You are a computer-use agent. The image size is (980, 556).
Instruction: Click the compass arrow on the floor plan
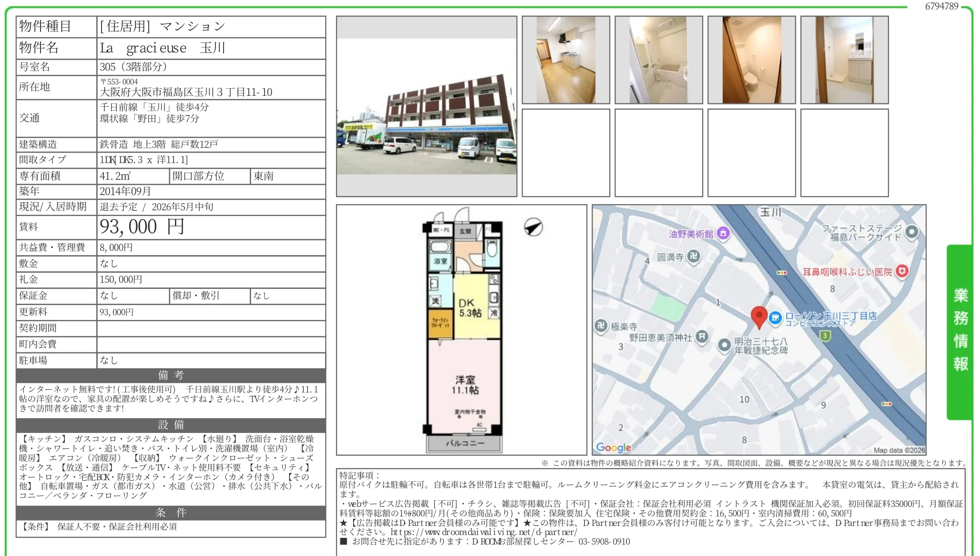(x=534, y=227)
